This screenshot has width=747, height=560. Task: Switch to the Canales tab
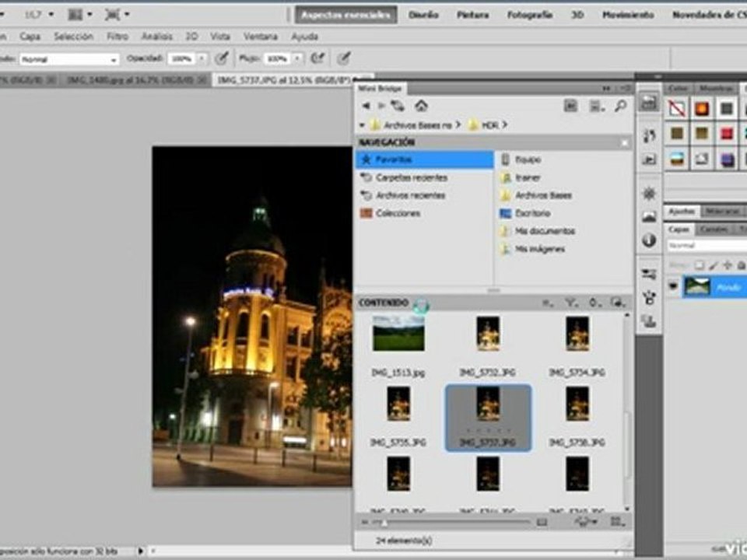point(714,229)
